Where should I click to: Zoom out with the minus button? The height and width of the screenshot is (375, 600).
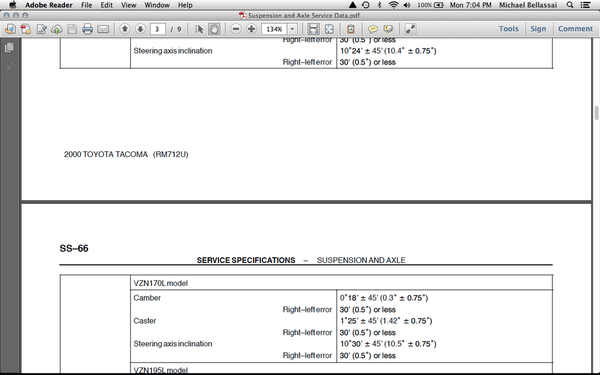tap(236, 29)
